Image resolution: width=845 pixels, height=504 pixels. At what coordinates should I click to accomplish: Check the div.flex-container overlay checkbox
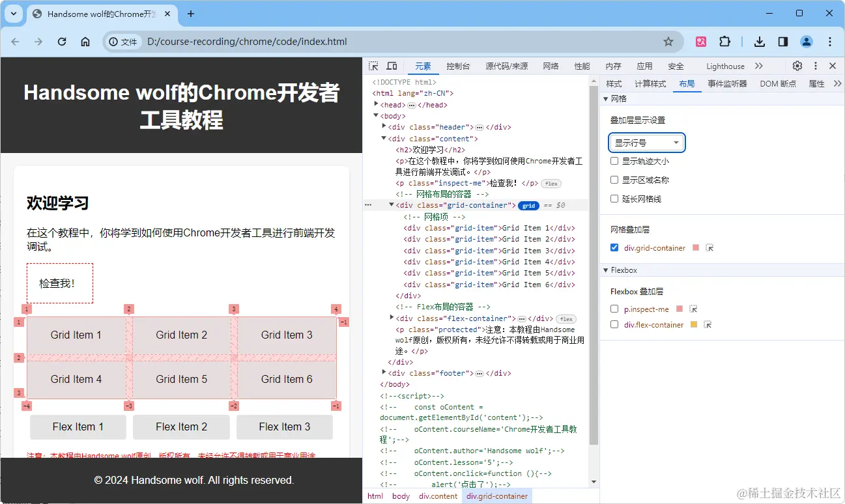(x=614, y=324)
